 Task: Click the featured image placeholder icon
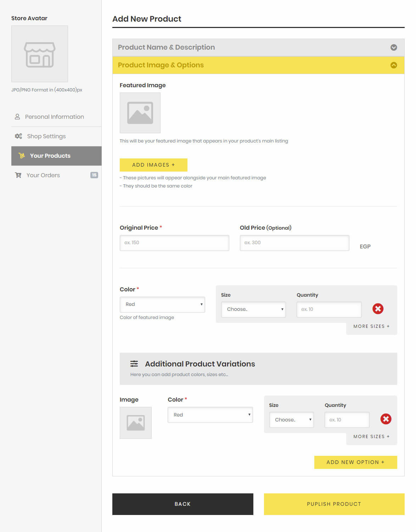[x=140, y=113]
